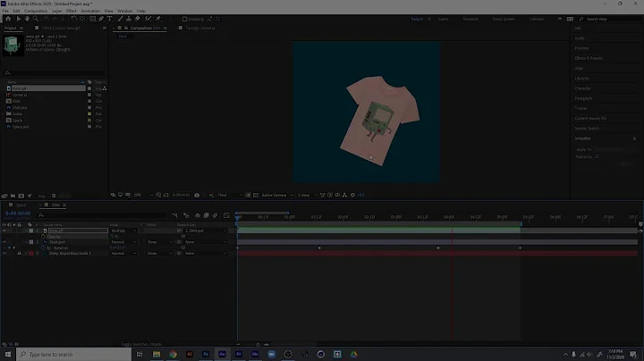Click the new folder icon in Project panel
Image resolution: width=644 pixels, height=361 pixels.
13,196
